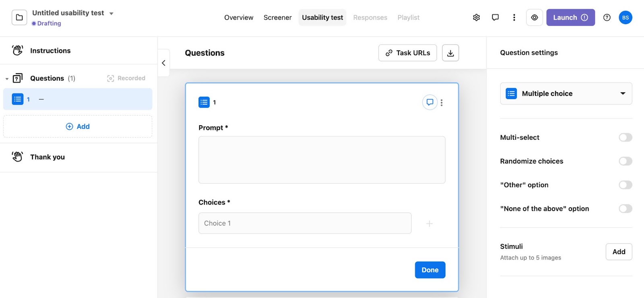Collapse the Questions section in sidebar
The width and height of the screenshot is (644, 298).
point(7,79)
